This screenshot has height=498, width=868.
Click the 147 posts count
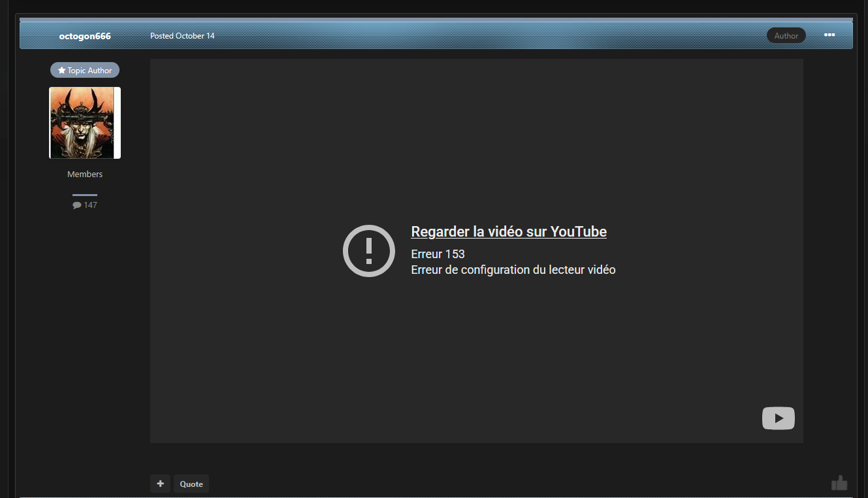[x=85, y=205]
